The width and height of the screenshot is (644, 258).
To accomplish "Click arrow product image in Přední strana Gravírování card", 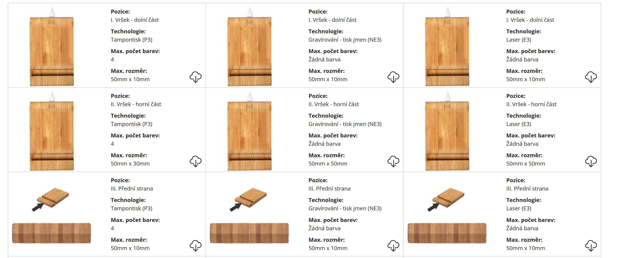I will 249,199.
